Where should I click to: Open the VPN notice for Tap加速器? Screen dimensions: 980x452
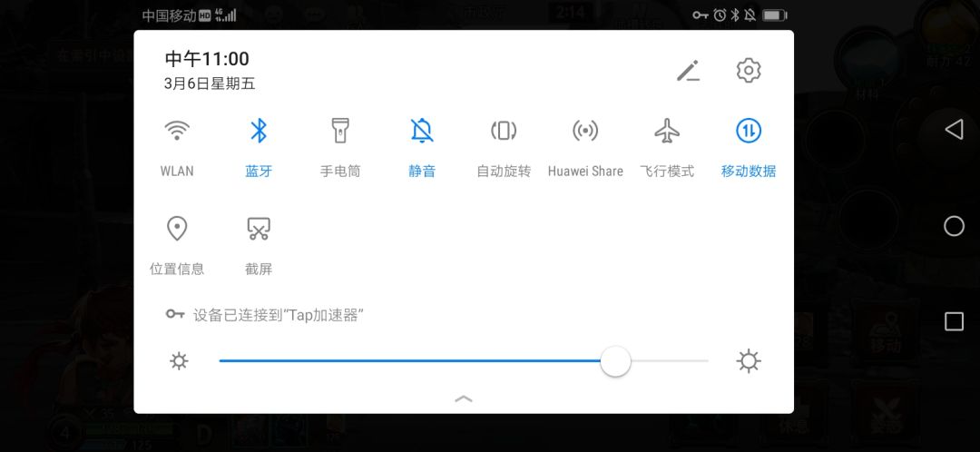pyautogui.click(x=264, y=315)
